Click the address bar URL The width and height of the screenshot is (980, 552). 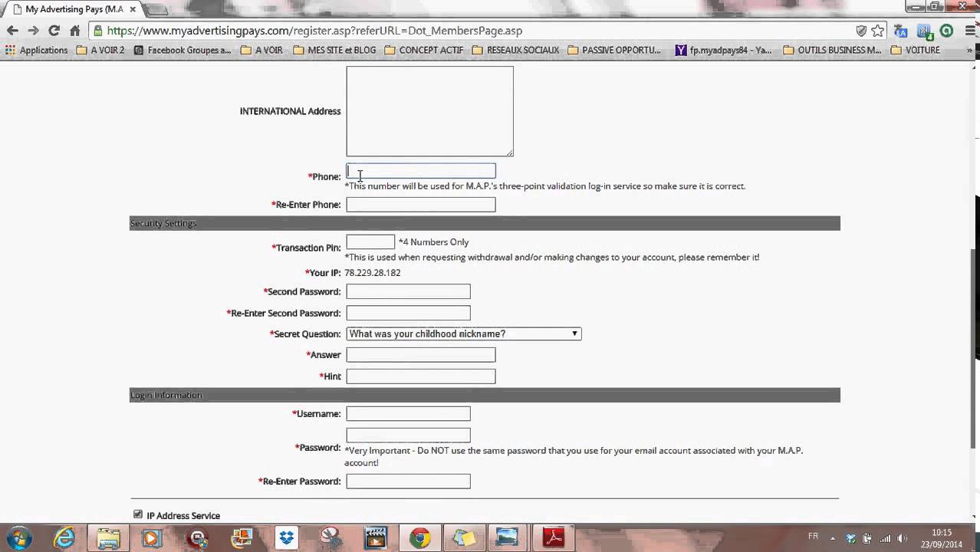[314, 31]
